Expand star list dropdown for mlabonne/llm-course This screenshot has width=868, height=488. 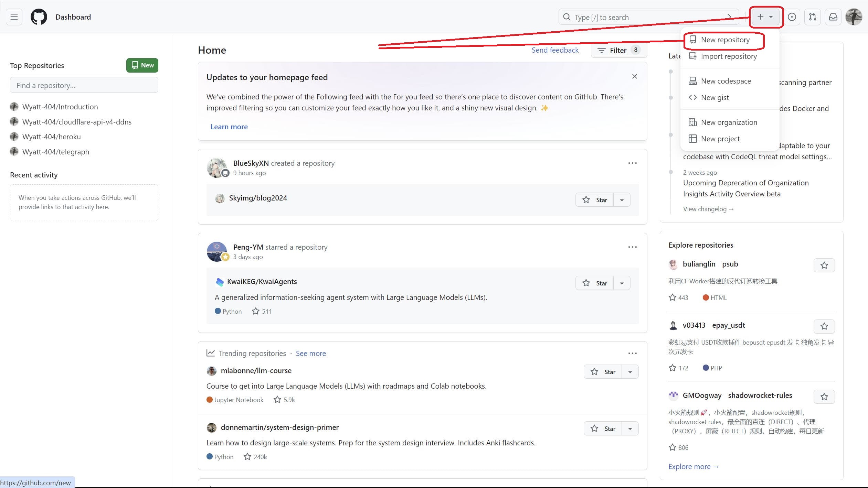630,372
